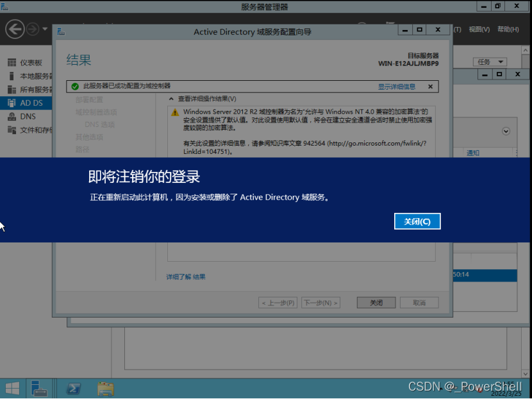Screen dimensions: 532x399
Task: Open the 视图(V) menu
Action: coord(479,30)
